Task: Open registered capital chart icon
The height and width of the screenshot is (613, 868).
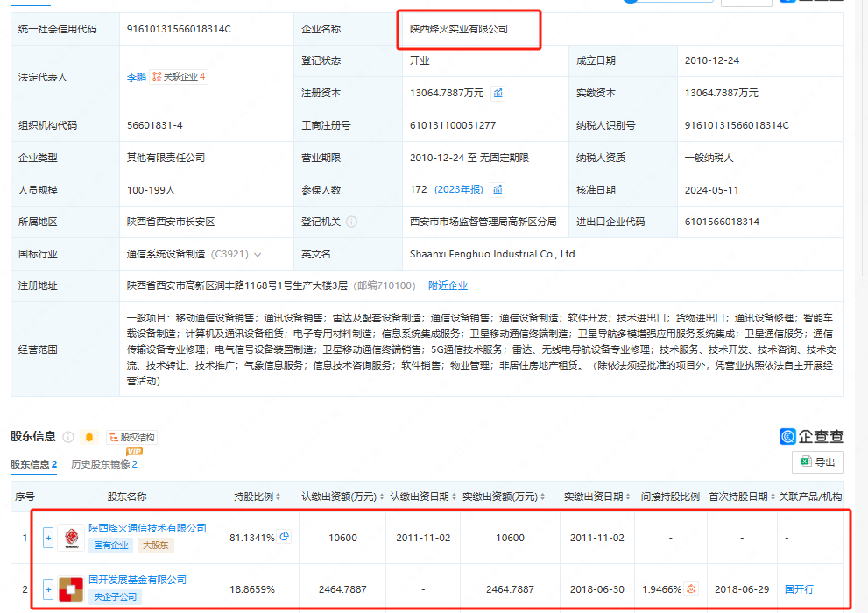Action: point(498,93)
